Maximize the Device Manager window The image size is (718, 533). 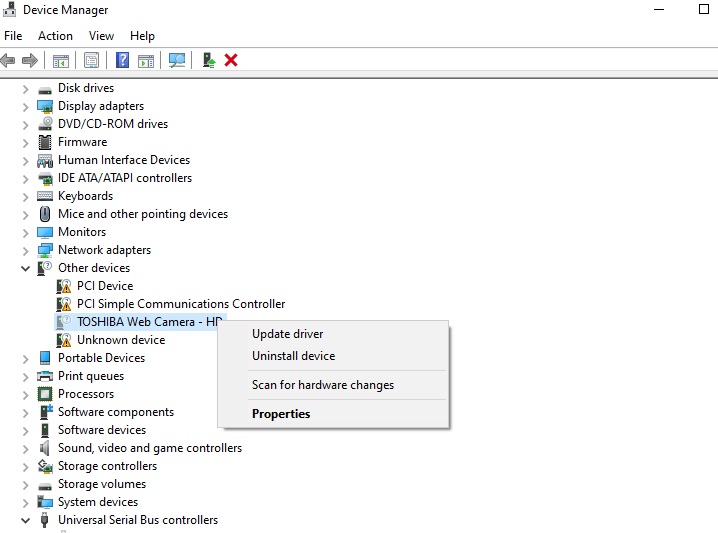pos(704,9)
